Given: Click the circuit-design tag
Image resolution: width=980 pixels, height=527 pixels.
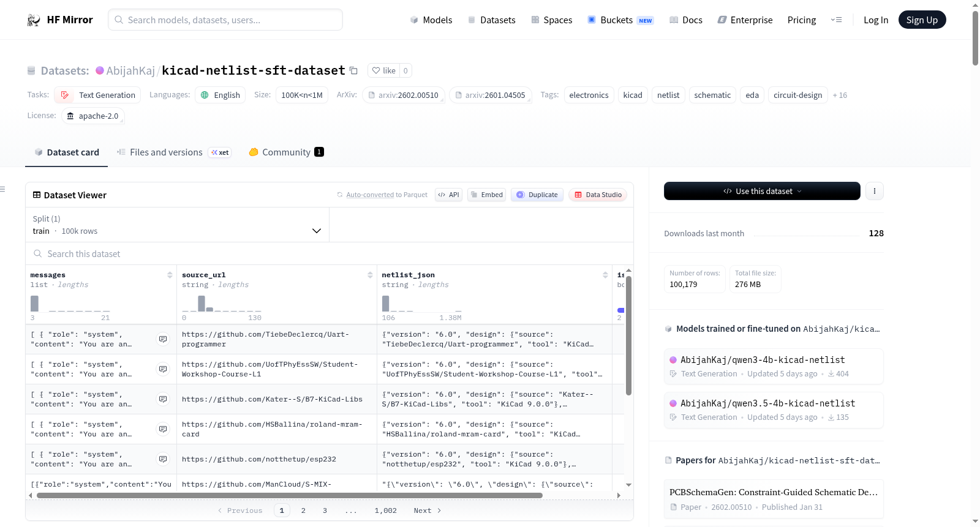Looking at the screenshot, I should (x=798, y=95).
